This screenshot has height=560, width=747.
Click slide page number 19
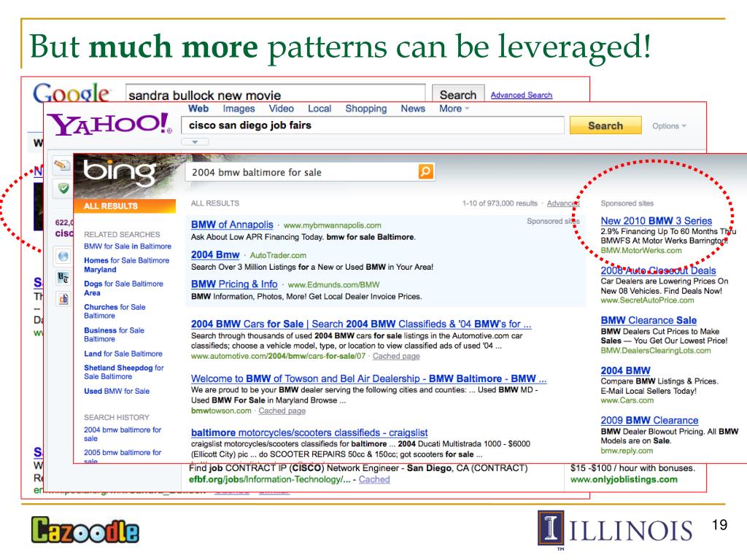pyautogui.click(x=719, y=525)
